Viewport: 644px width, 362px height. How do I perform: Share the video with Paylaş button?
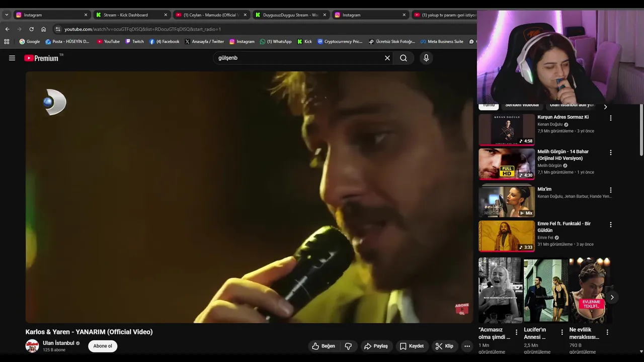(376, 346)
